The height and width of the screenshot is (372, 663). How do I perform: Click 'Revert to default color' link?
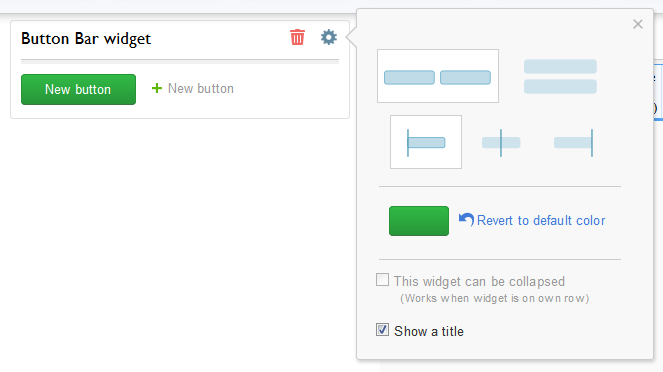point(541,220)
